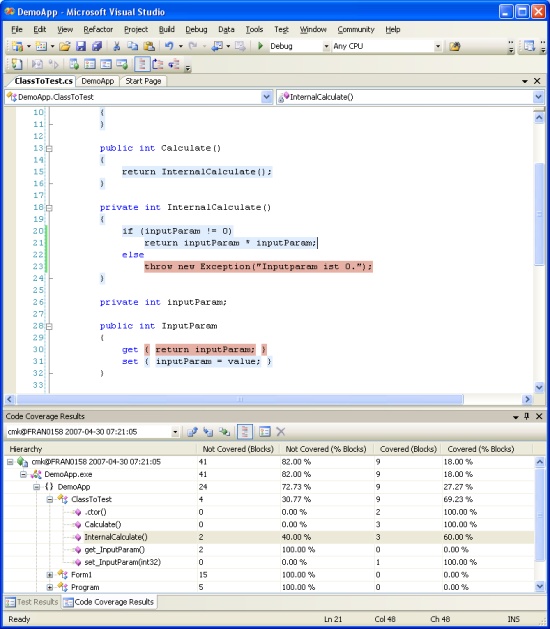Click the Import Results icon in Coverage panel
The height and width of the screenshot is (629, 550).
click(x=208, y=432)
